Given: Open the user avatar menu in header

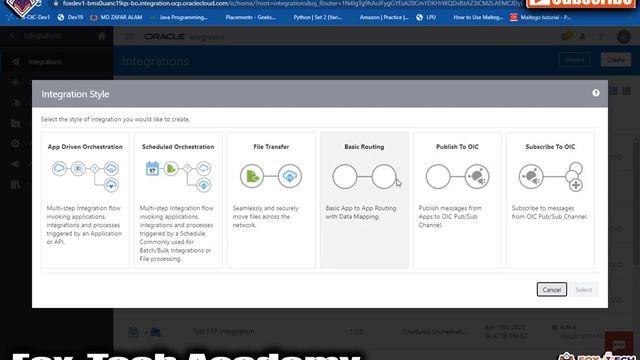Looking at the screenshot, I should [x=624, y=37].
